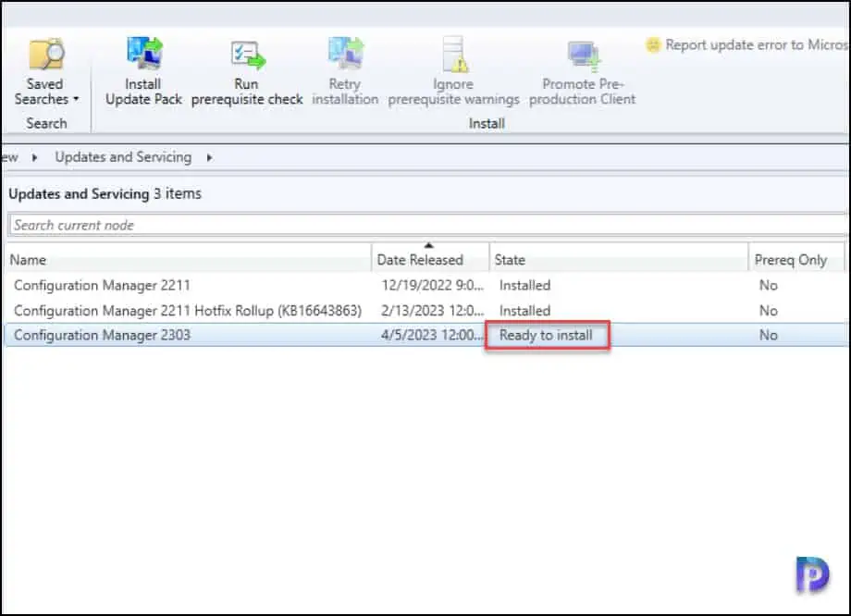Select the Configuration Manager 2303 row
This screenshot has height=616, width=851.
pos(426,335)
